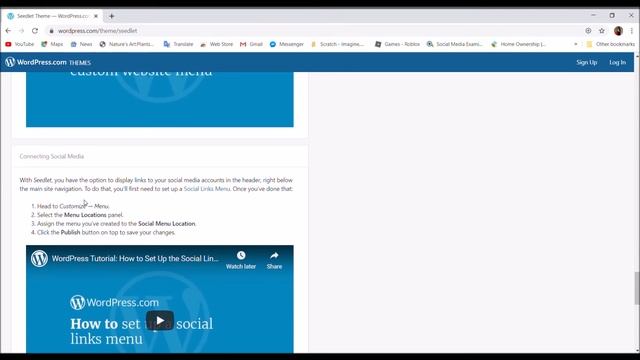The image size is (640, 360).
Task: Open a new tab with the plus button
Action: tap(111, 16)
